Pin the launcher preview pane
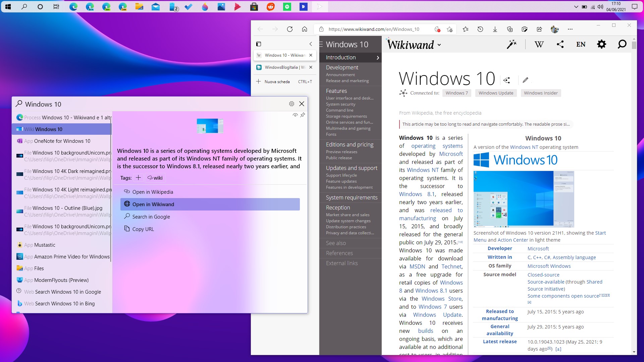The height and width of the screenshot is (362, 644). point(303,115)
